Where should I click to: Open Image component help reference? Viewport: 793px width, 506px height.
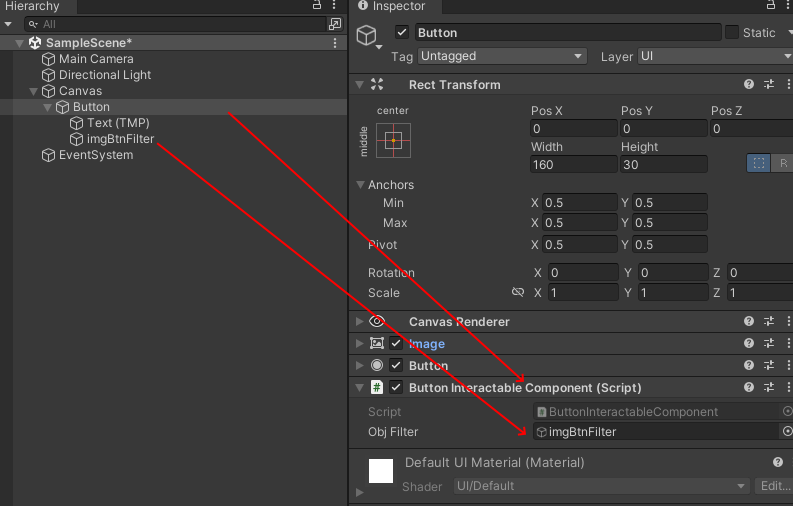tap(749, 343)
